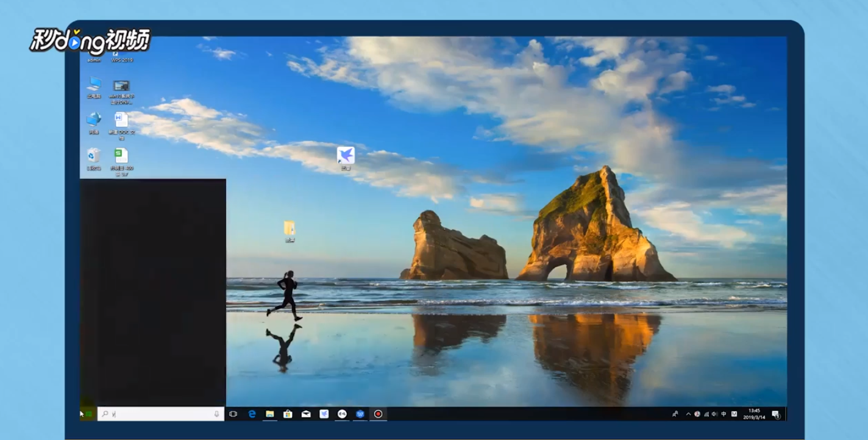Open the People contacts panel
This screenshot has height=440, width=868.
click(675, 413)
